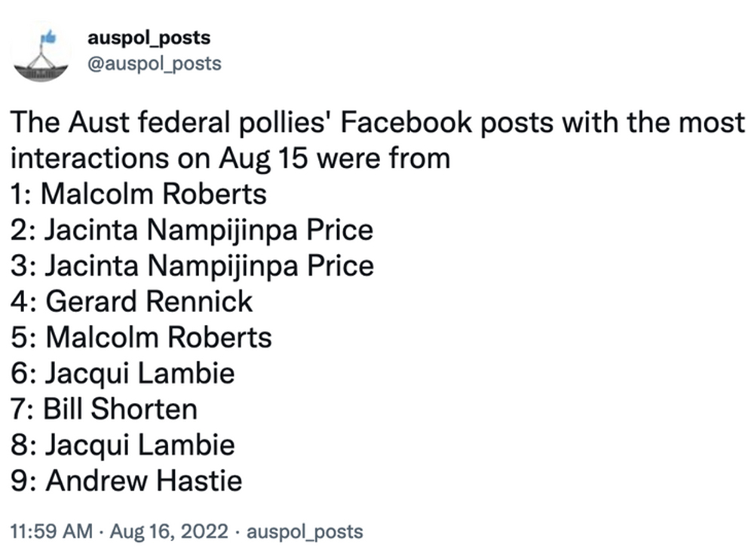Click the auspol_posts profile avatar
The width and height of the screenshot is (754, 560).
pyautogui.click(x=41, y=55)
